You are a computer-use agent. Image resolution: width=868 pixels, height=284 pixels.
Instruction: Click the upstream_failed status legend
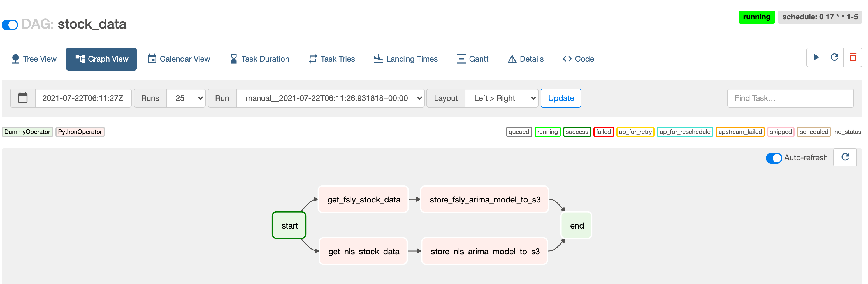point(740,132)
